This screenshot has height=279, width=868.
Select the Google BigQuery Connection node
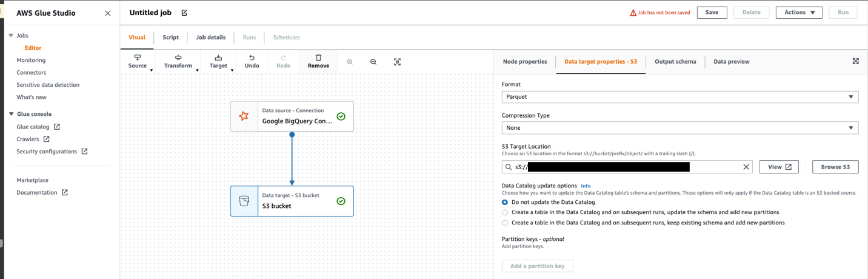coord(292,116)
